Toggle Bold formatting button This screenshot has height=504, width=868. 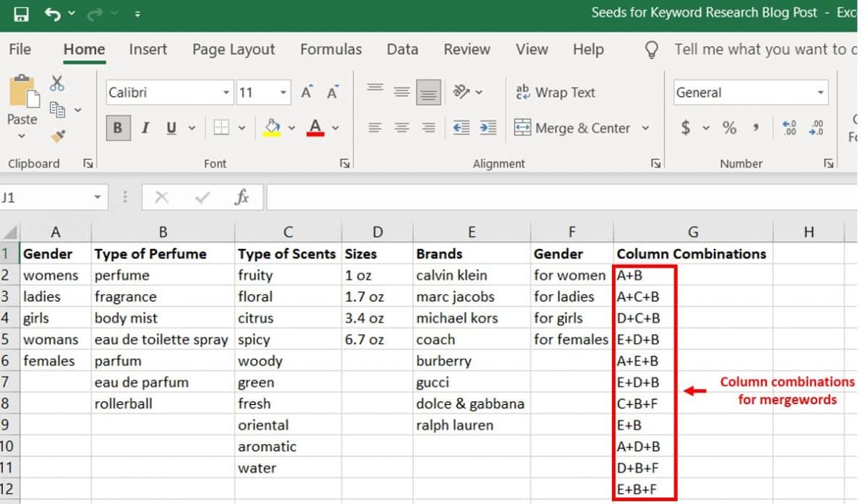click(x=117, y=128)
